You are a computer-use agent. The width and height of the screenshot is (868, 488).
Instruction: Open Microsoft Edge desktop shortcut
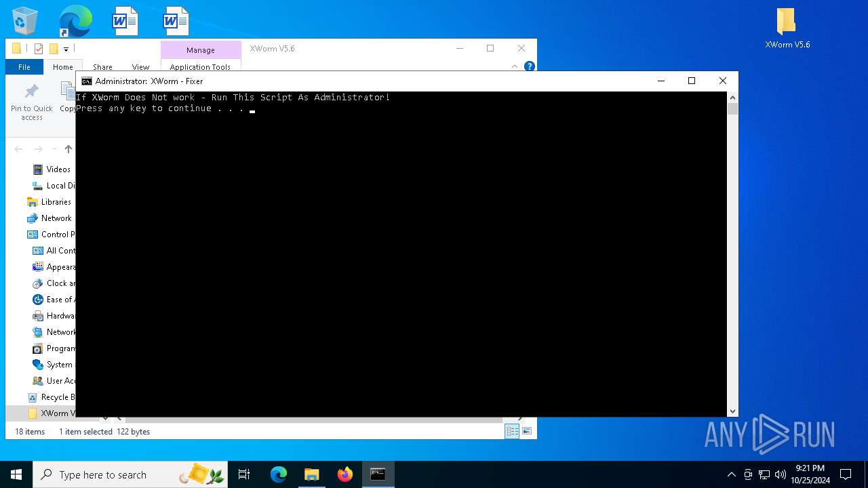coord(75,21)
